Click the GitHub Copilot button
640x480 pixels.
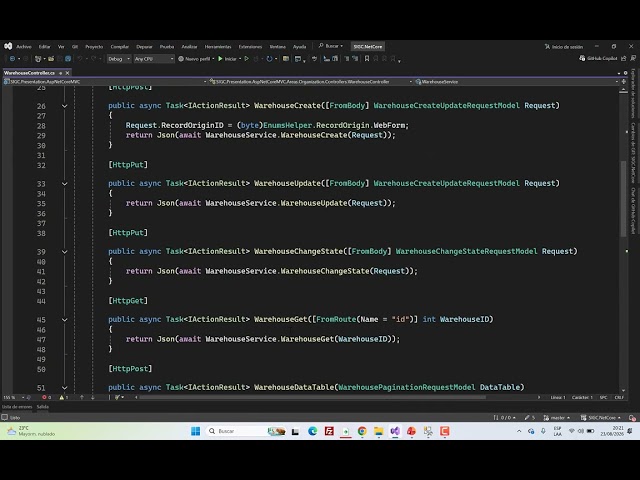(x=598, y=58)
